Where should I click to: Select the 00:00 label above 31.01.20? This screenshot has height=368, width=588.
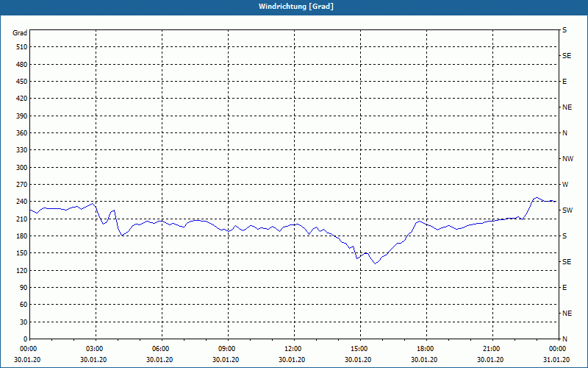556,348
